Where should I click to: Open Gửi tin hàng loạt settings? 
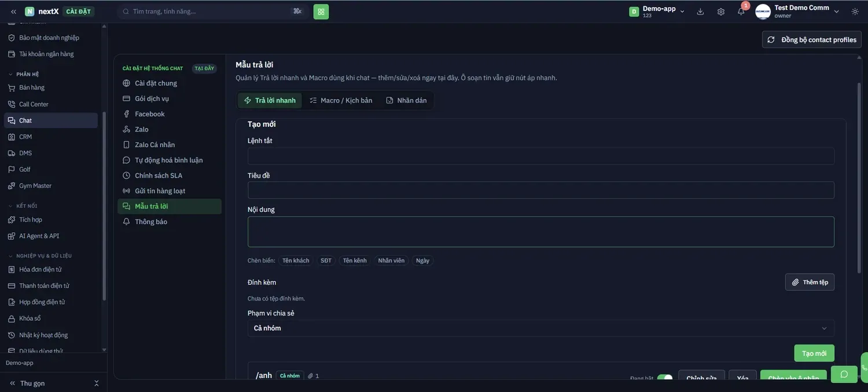coord(170,191)
